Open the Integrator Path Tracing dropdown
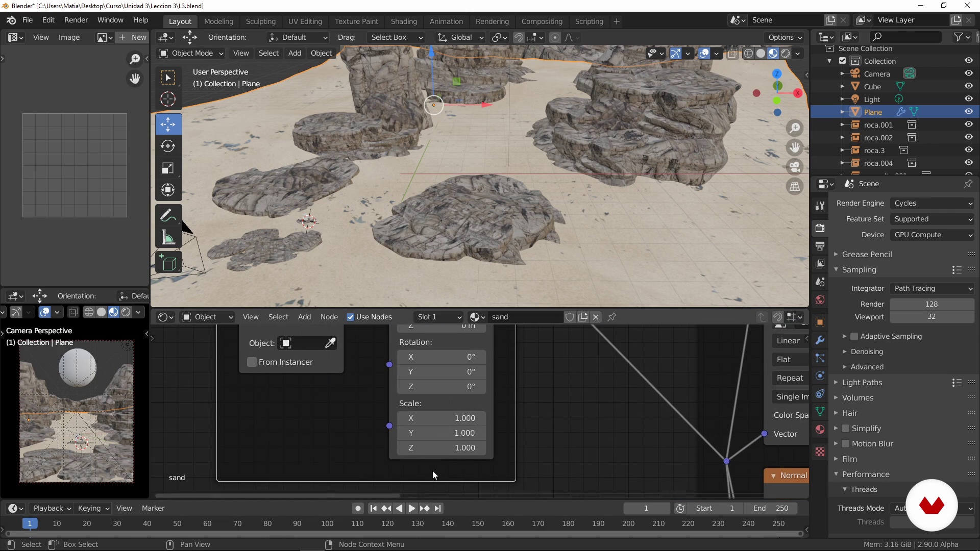The image size is (980, 551). 932,288
